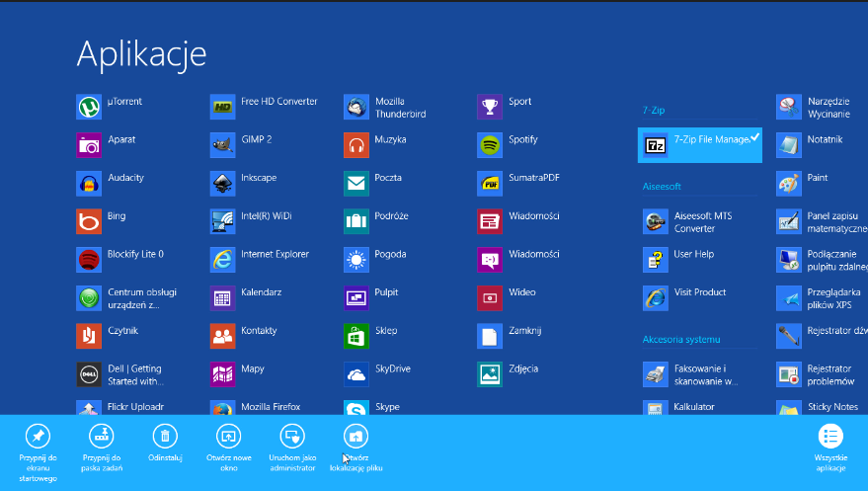Open the red Wiadomości news app
This screenshot has width=868, height=491.
pos(490,221)
